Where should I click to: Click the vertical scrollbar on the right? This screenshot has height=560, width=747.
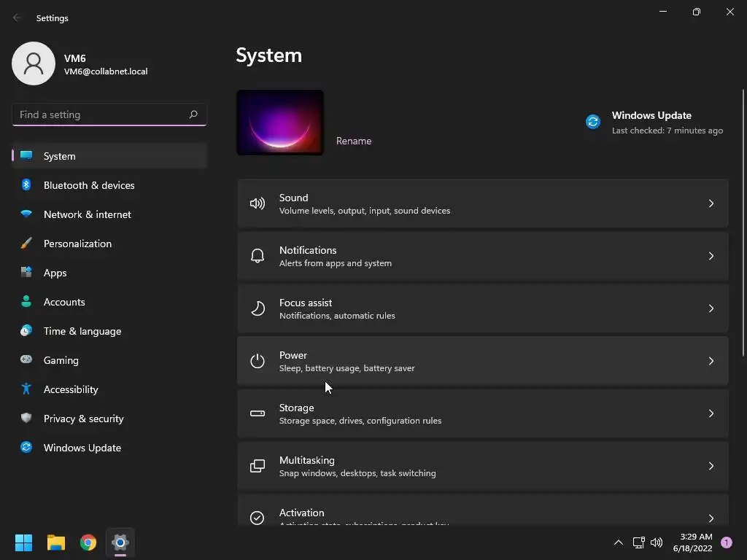[x=743, y=222]
